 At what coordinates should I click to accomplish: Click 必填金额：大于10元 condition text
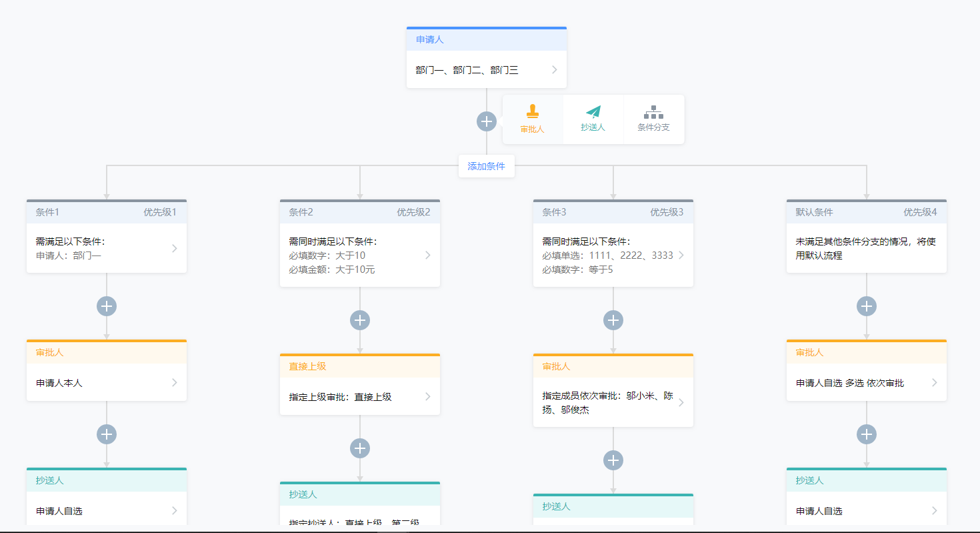331,270
